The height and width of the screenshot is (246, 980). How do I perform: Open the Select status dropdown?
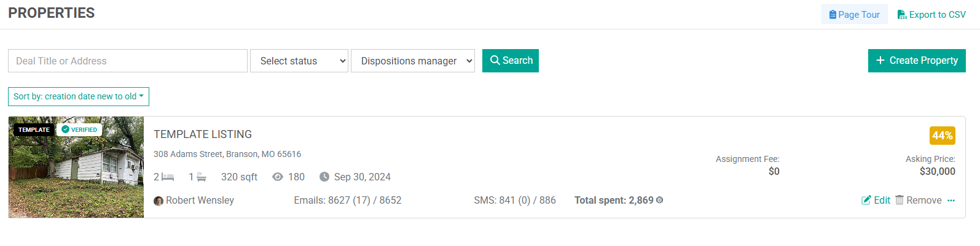(x=299, y=61)
